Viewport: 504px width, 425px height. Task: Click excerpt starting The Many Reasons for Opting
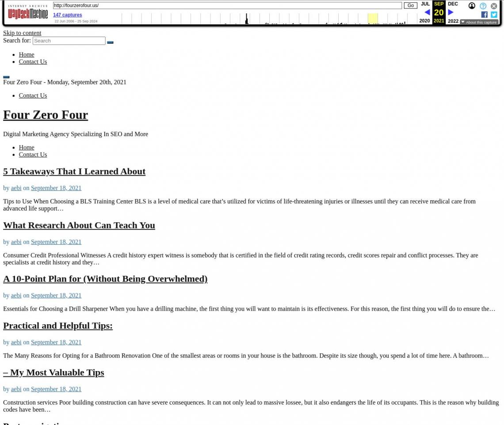pos(246,356)
